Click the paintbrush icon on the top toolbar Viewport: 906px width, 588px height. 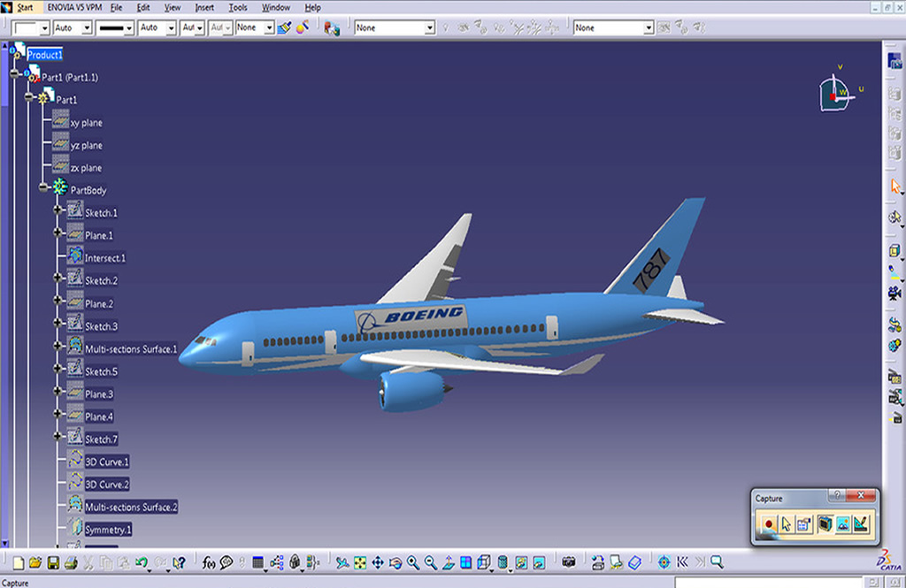point(284,27)
